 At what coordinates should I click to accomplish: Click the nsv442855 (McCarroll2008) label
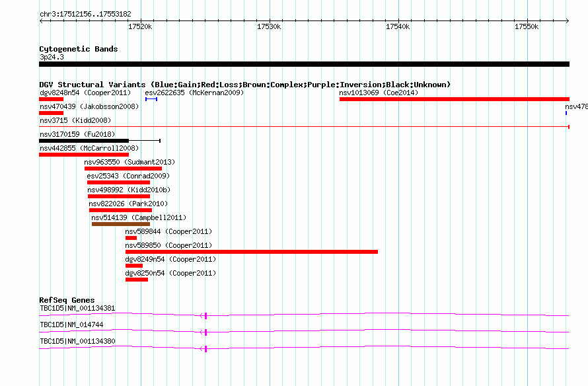coord(89,148)
